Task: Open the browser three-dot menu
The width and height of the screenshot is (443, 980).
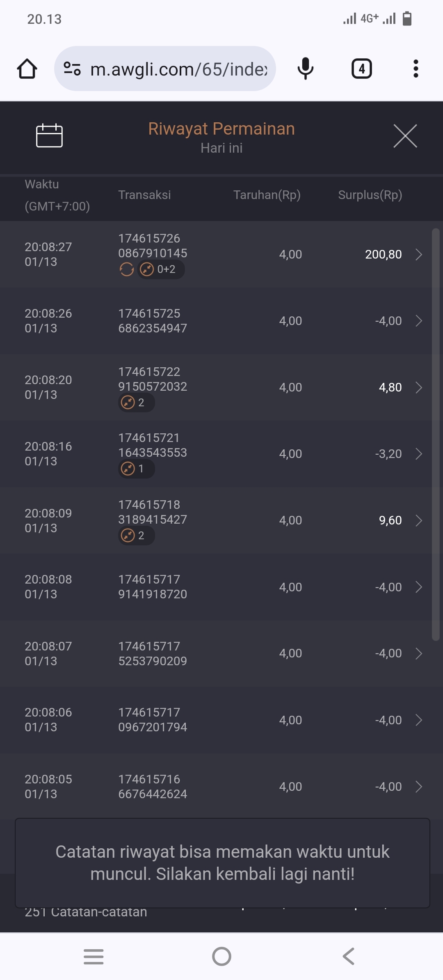Action: [x=416, y=69]
